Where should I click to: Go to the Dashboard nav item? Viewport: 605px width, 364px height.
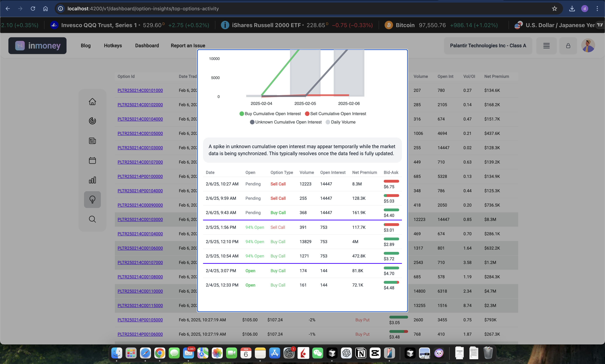[147, 46]
